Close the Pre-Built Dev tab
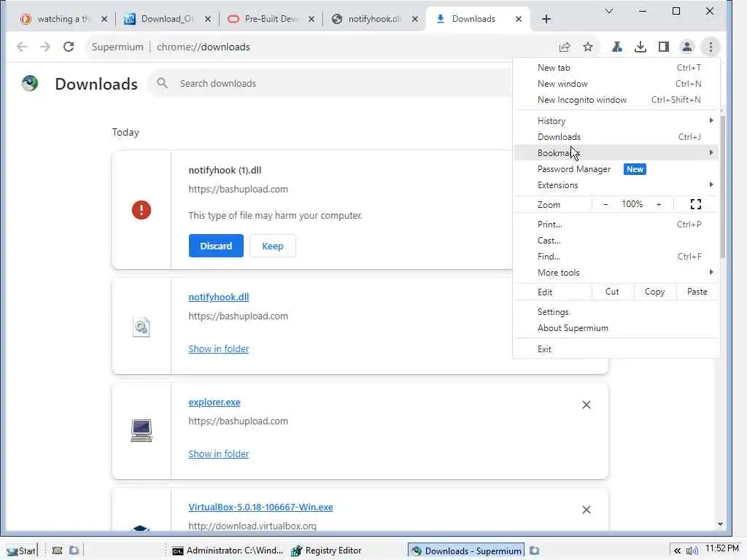Viewport: 747px width, 560px height. [x=311, y=19]
